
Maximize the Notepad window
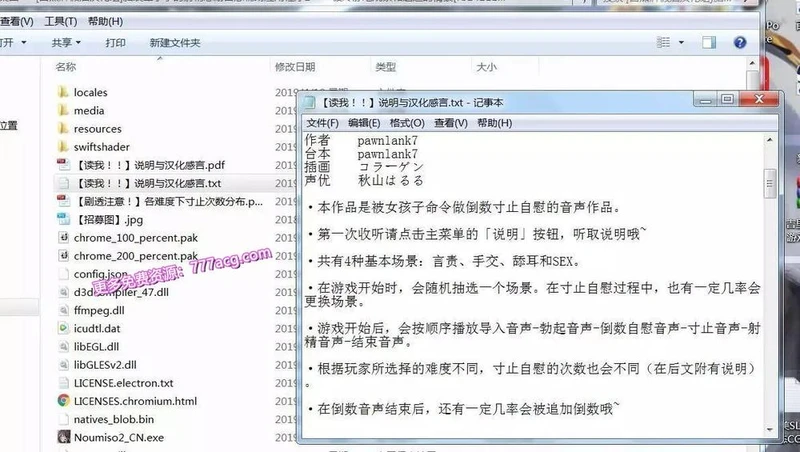728,99
